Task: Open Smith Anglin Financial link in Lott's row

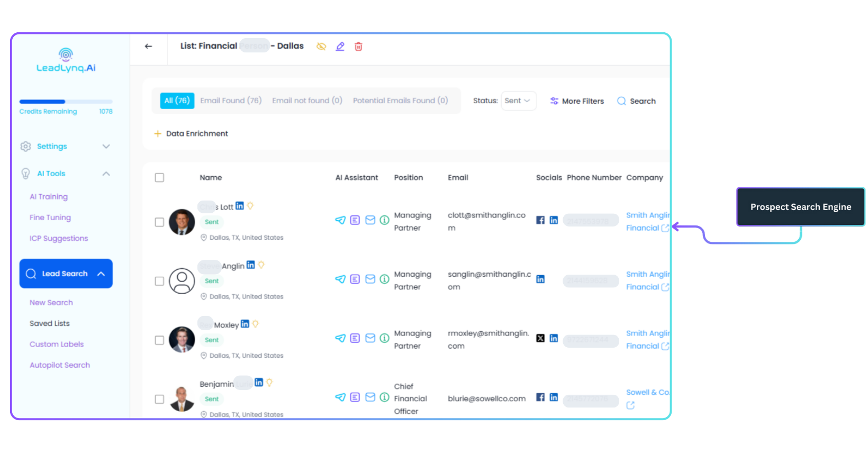Action: tap(648, 222)
